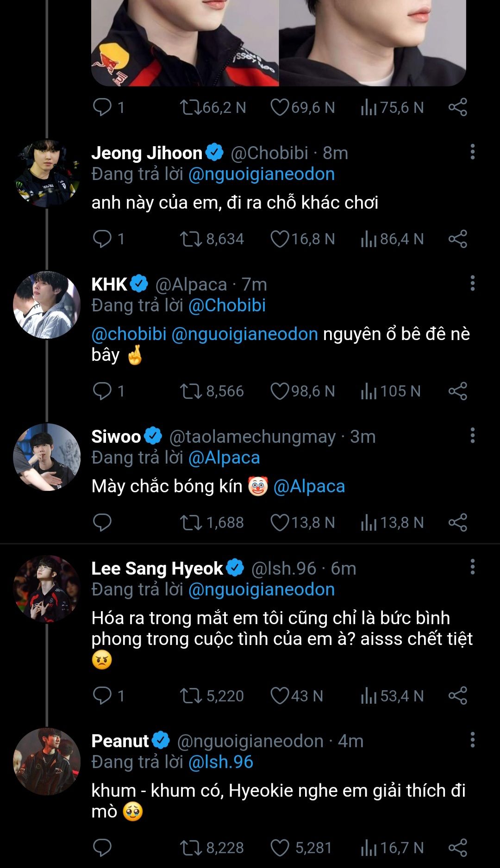The height and width of the screenshot is (868, 500).
Task: Tap @Alpaca mention in Siwoo's tweet text
Action: pos(309,487)
